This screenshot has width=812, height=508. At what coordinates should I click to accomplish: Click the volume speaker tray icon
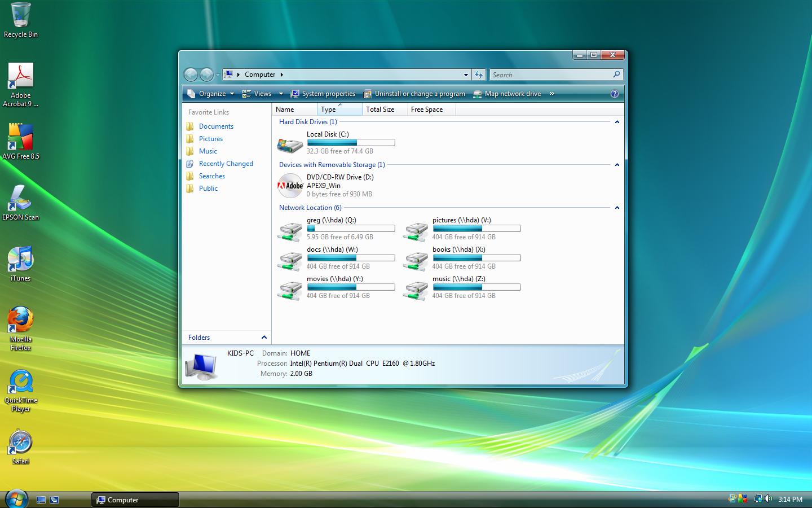[769, 499]
